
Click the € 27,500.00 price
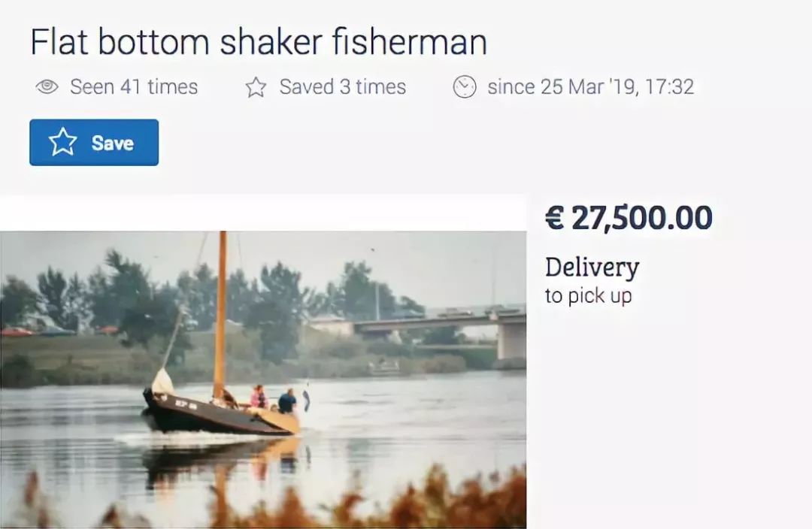click(x=629, y=217)
